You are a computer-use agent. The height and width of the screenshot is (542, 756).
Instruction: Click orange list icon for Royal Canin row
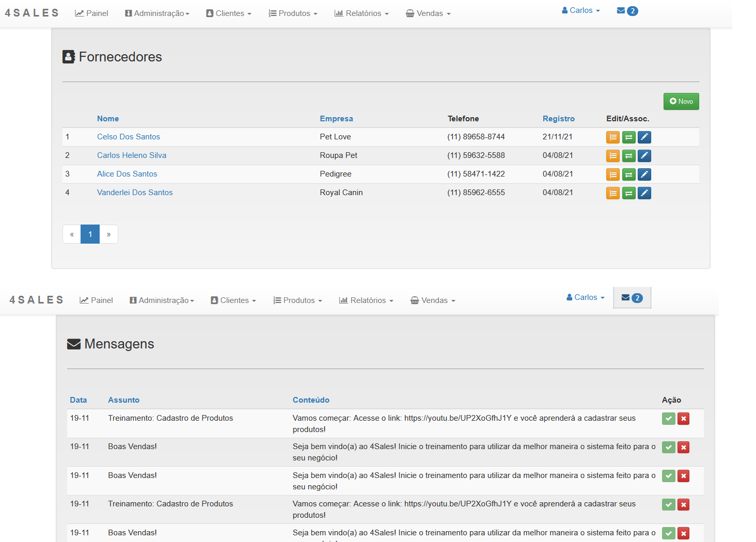tap(612, 193)
